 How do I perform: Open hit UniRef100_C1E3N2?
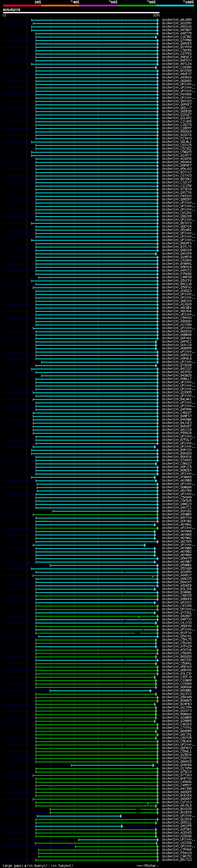tap(177, 37)
